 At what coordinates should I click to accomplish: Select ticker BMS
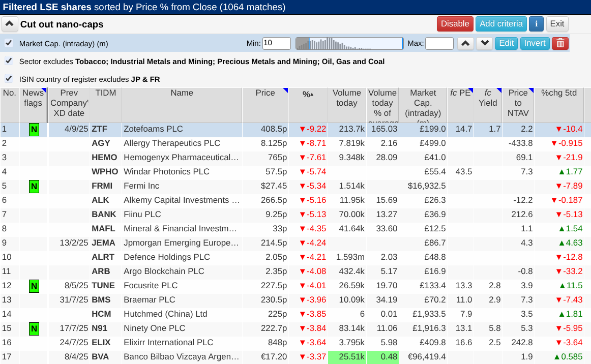[101, 300]
